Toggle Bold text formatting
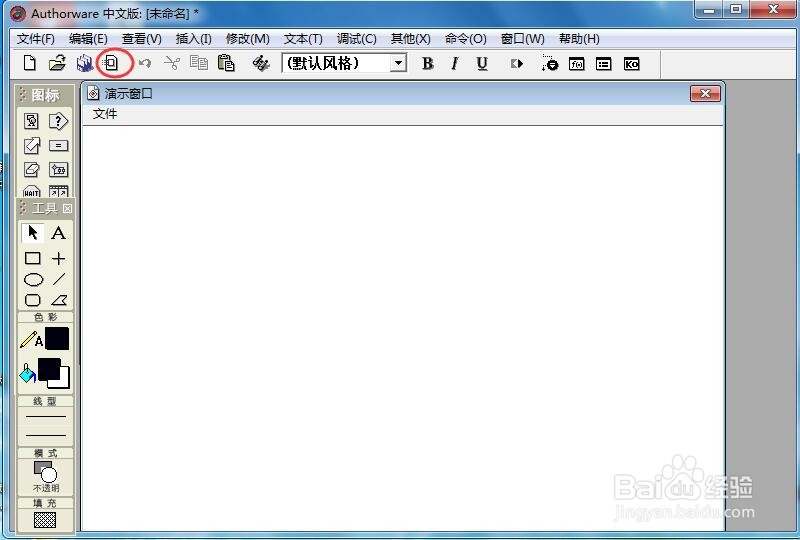 click(x=428, y=63)
